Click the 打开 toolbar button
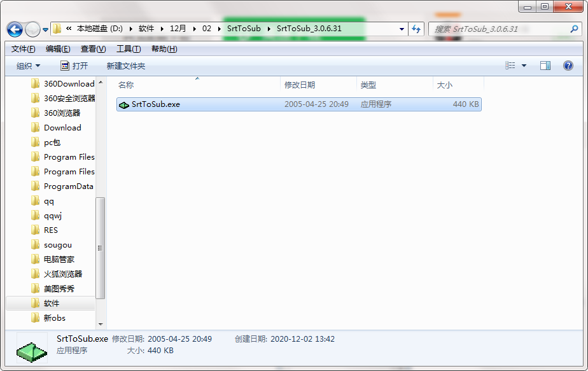The height and width of the screenshot is (371, 588). [x=74, y=66]
